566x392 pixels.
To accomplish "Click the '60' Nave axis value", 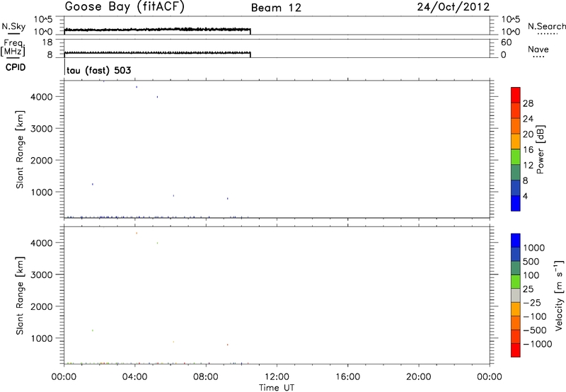I will (506, 42).
